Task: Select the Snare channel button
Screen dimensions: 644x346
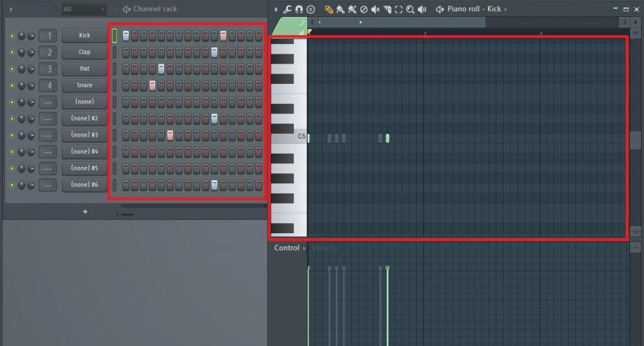Action: pyautogui.click(x=84, y=85)
